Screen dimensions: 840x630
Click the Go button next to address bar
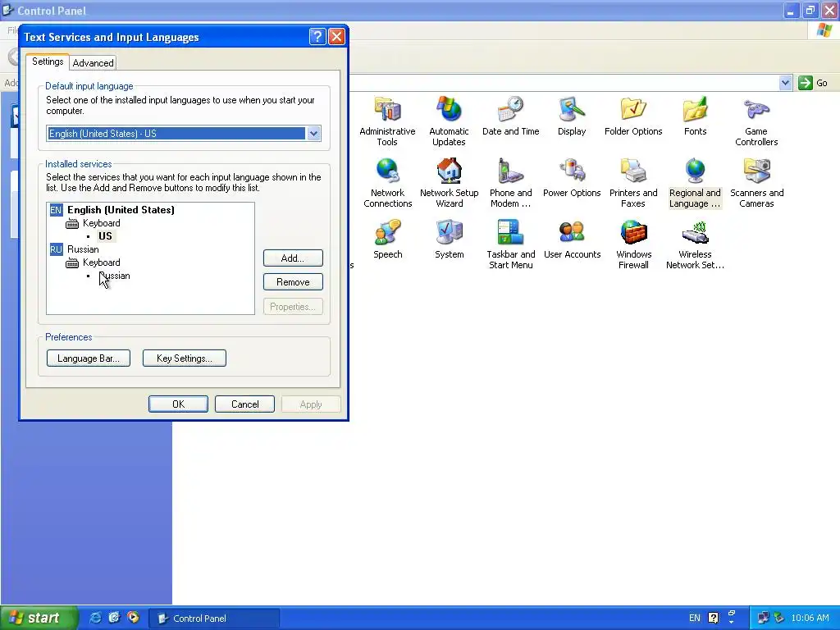(x=813, y=83)
